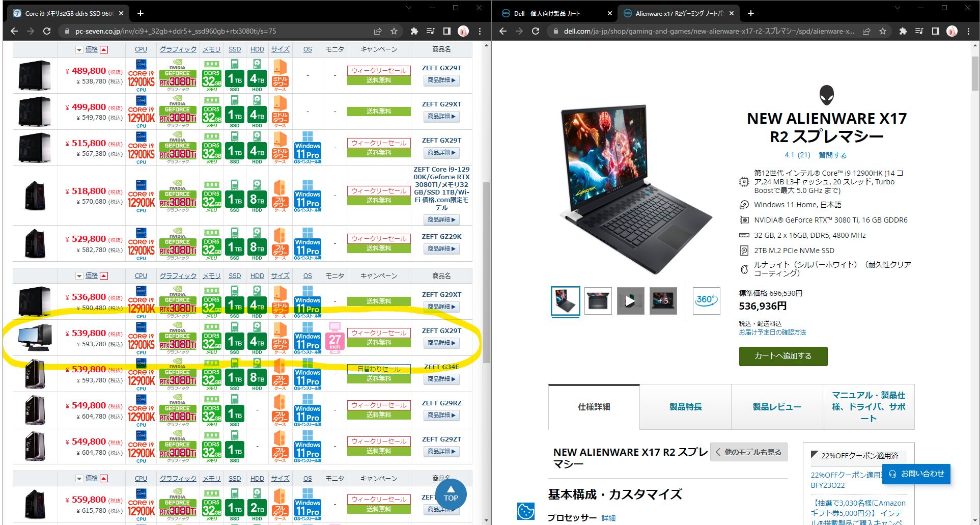Open cookie settings icon on Dell page
Screen dimensions: 980x525
(x=526, y=511)
